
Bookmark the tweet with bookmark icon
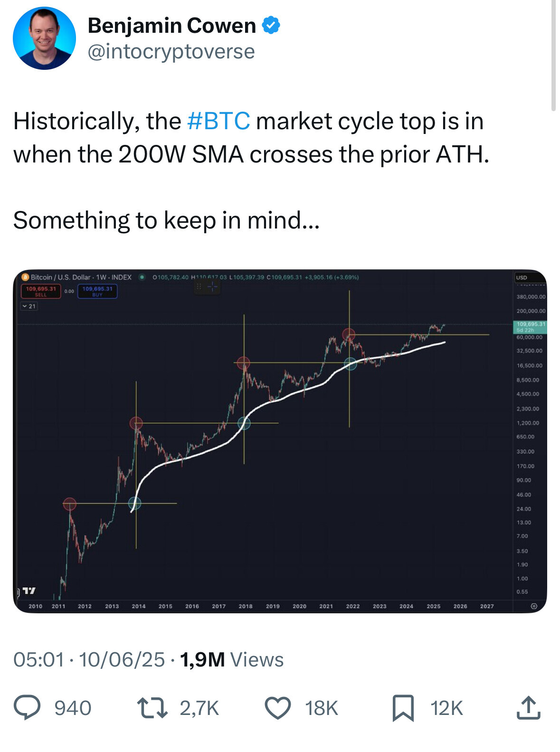point(403,708)
